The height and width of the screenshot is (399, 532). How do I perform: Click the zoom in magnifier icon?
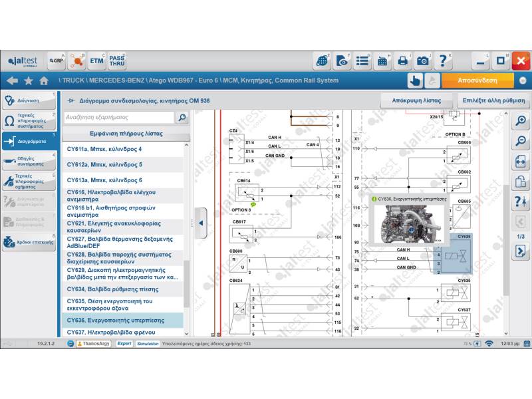521,121
